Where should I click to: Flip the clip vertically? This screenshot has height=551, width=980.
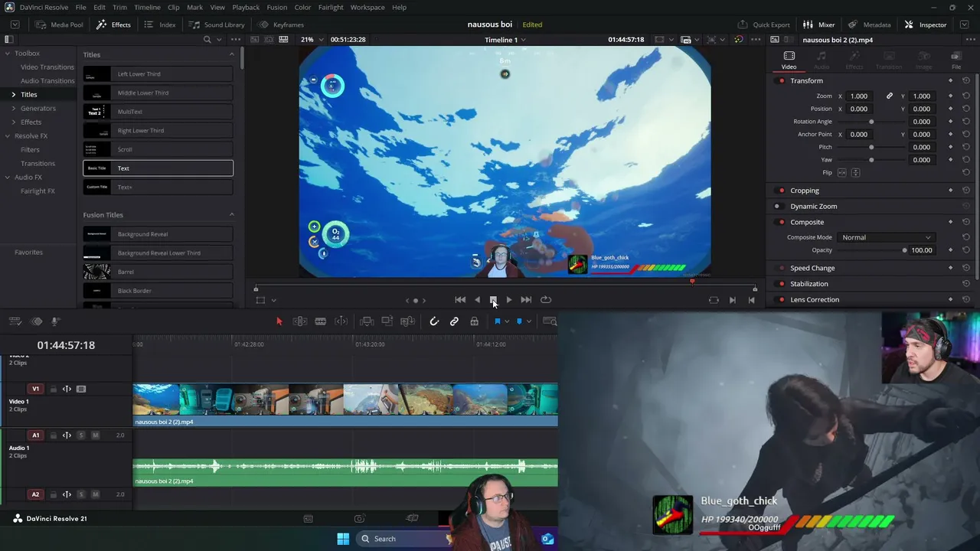pyautogui.click(x=856, y=173)
